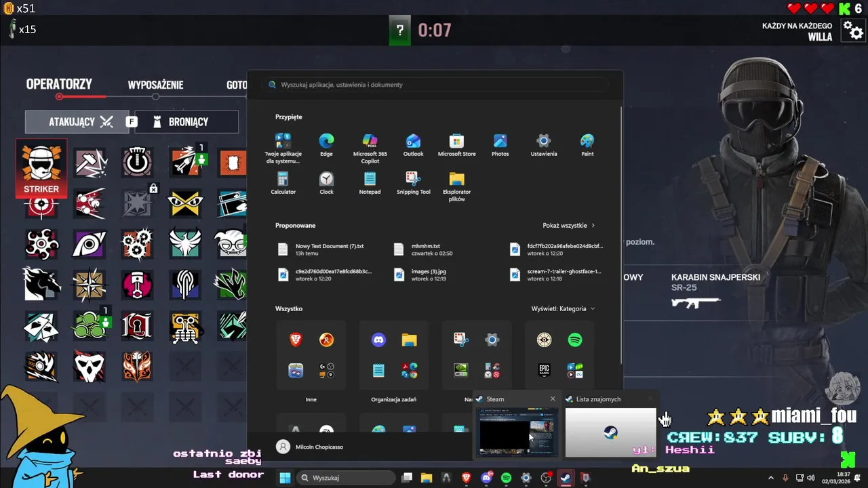The width and height of the screenshot is (868, 488).
Task: Open the Clock app
Action: (x=326, y=183)
